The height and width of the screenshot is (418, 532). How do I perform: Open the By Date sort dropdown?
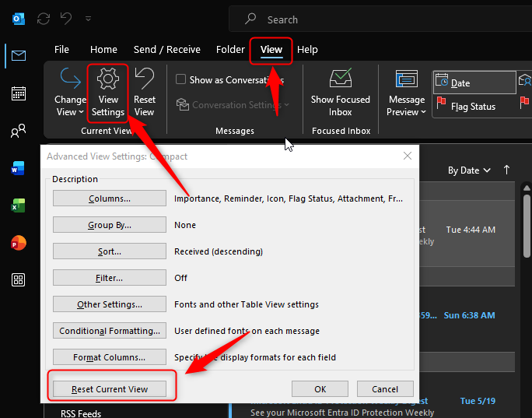(469, 170)
